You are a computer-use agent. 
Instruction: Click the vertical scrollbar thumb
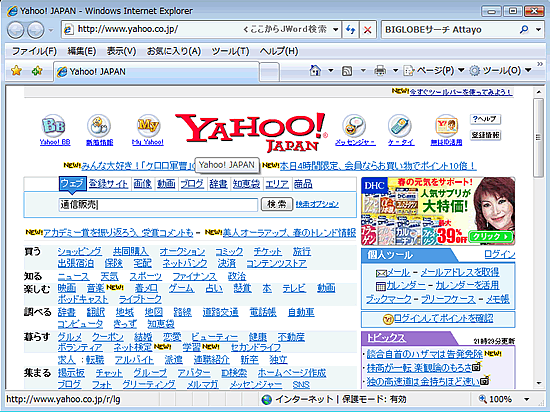pos(538,138)
